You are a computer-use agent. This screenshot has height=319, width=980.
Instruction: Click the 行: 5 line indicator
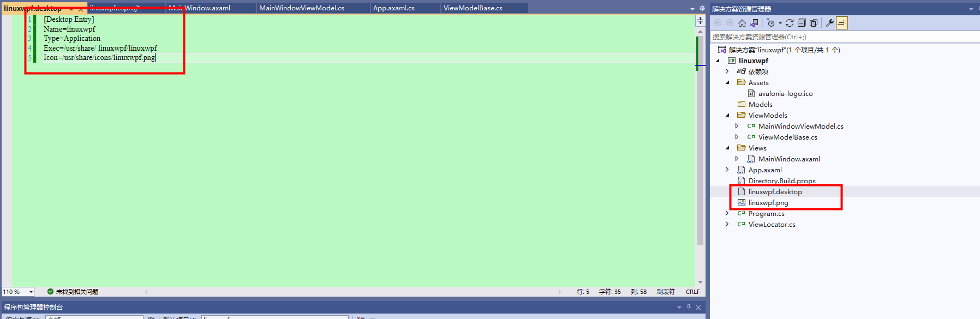tap(583, 292)
